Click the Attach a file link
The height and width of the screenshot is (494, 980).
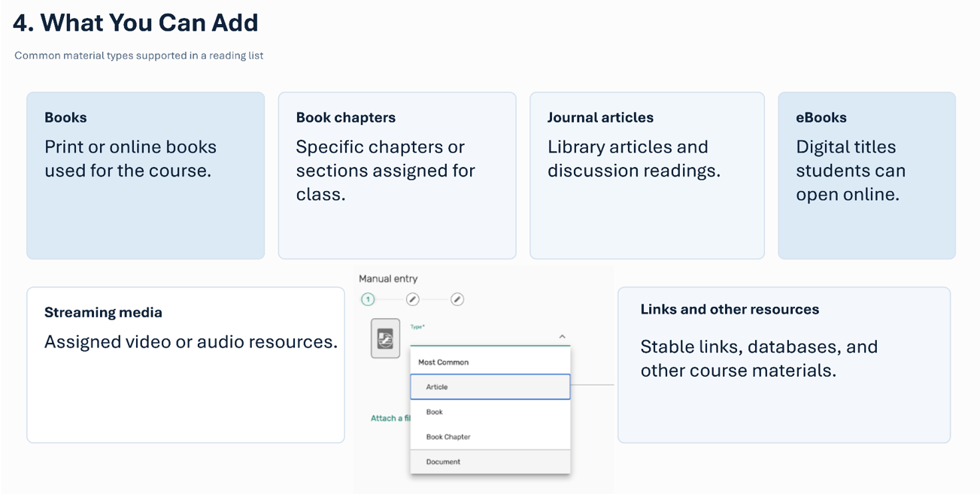(x=390, y=418)
